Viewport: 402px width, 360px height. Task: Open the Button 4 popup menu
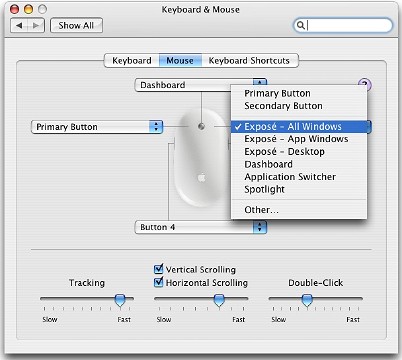[x=200, y=227]
